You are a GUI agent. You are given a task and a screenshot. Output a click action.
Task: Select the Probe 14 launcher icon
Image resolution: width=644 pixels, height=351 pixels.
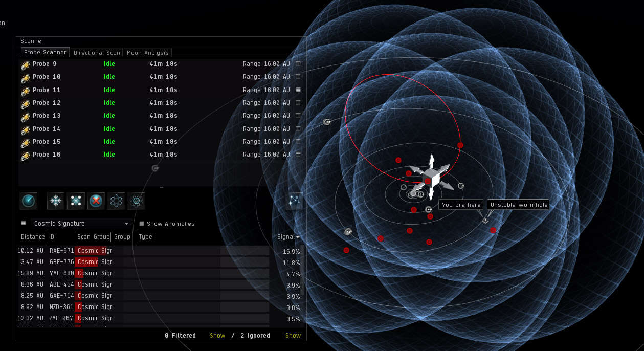(x=25, y=129)
